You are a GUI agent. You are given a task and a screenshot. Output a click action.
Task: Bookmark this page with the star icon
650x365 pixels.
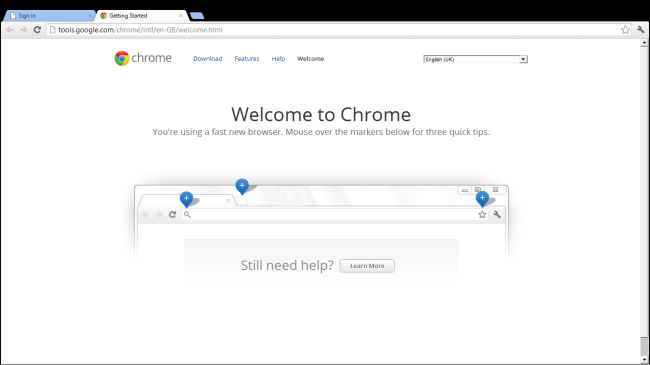point(625,30)
